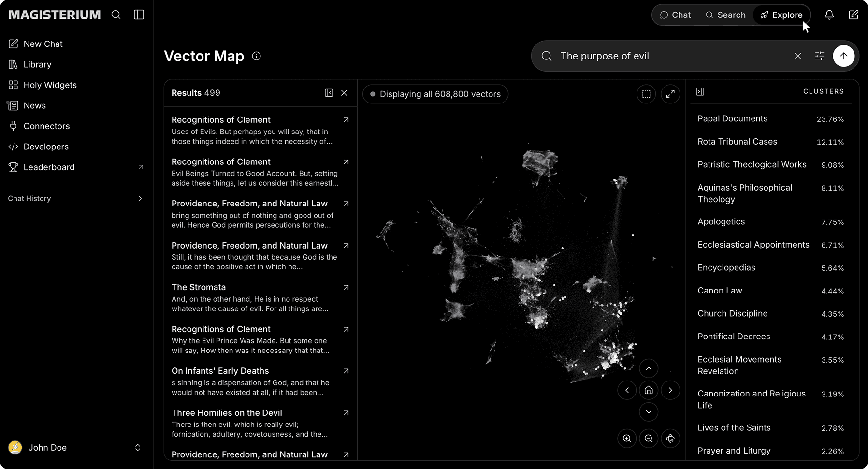The image size is (868, 469).
Task: Pan the map up with the arrow
Action: [x=649, y=368]
